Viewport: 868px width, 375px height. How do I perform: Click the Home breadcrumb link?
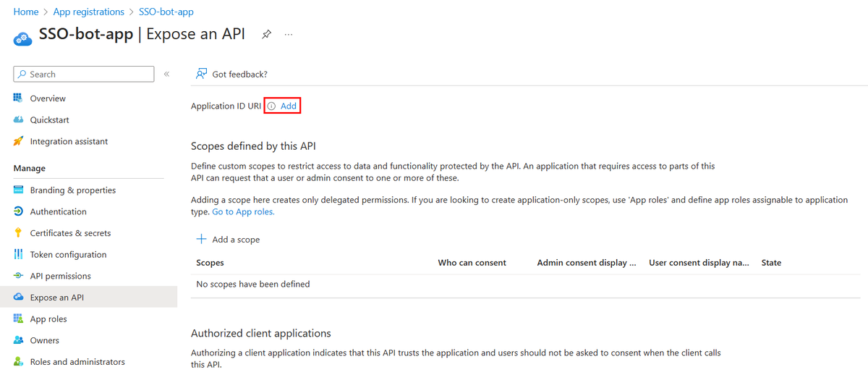[x=26, y=12]
